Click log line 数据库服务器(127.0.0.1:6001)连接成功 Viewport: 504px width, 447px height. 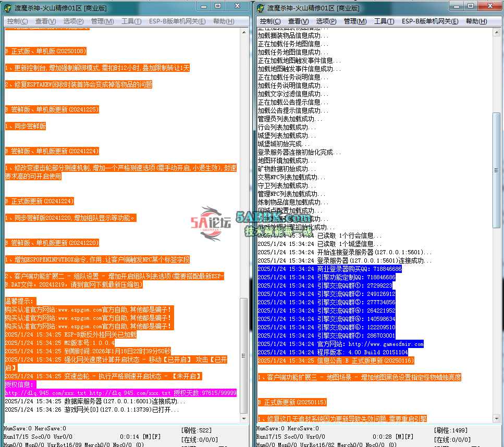point(95,401)
